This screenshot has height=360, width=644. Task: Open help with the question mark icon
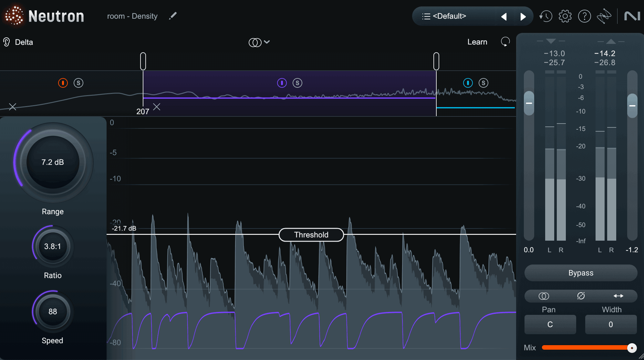pos(585,16)
